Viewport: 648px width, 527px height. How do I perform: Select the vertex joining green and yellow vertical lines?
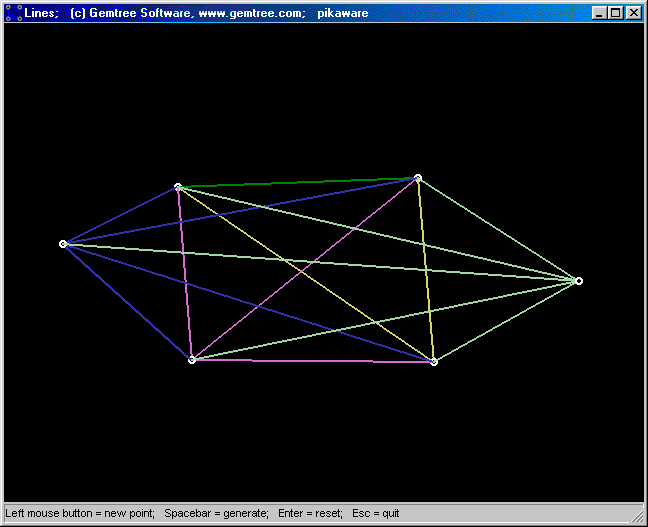click(x=417, y=178)
